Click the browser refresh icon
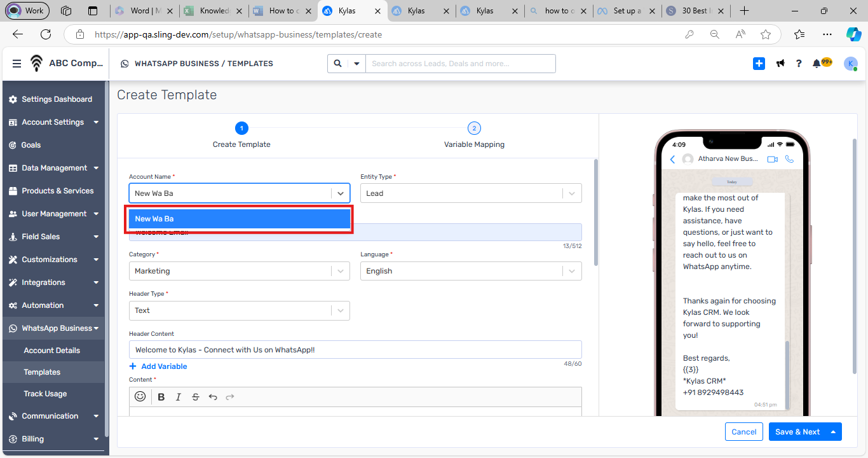This screenshot has height=458, width=868. click(x=46, y=34)
